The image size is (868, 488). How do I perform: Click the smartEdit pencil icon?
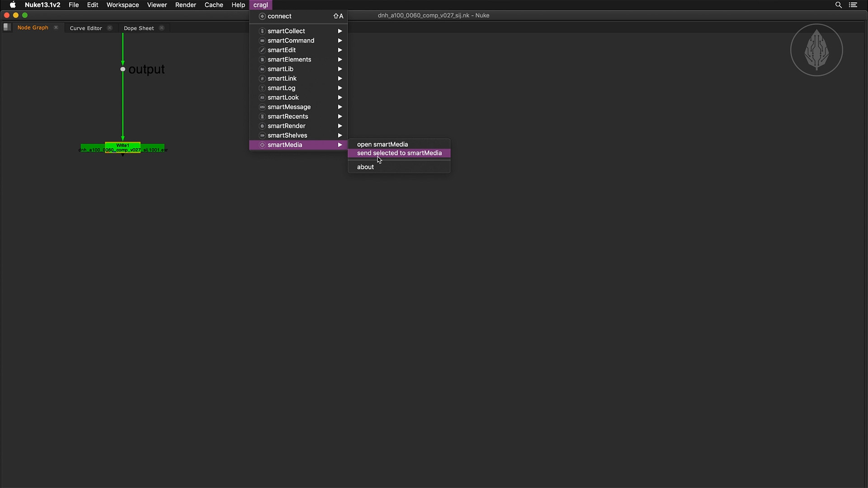click(x=262, y=50)
